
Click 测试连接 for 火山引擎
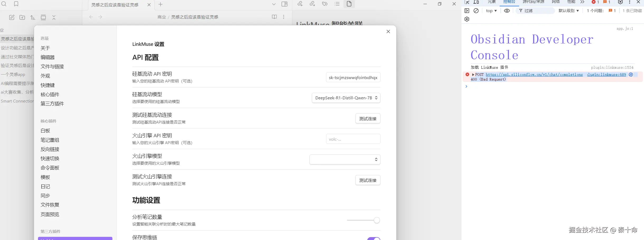[x=368, y=180]
